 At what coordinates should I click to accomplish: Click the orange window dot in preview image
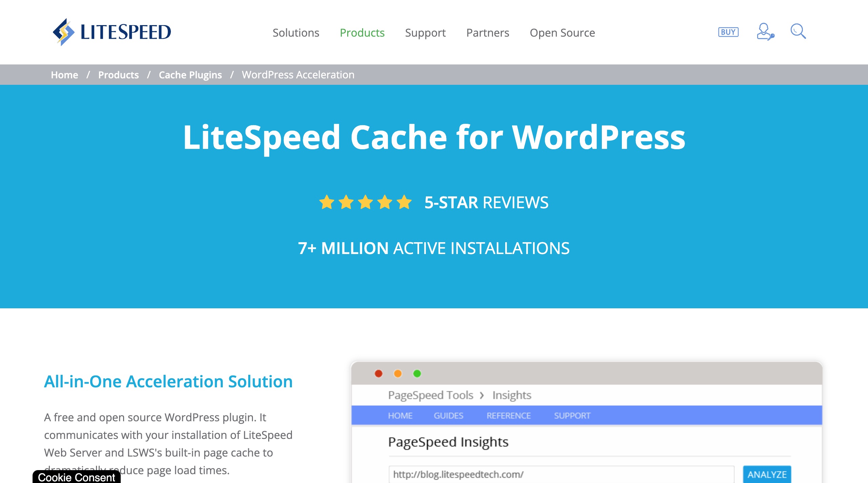(x=398, y=373)
